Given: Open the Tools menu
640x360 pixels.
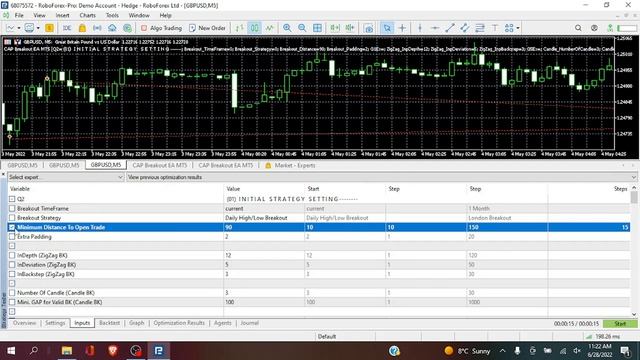Looking at the screenshot, I should click(112, 16).
